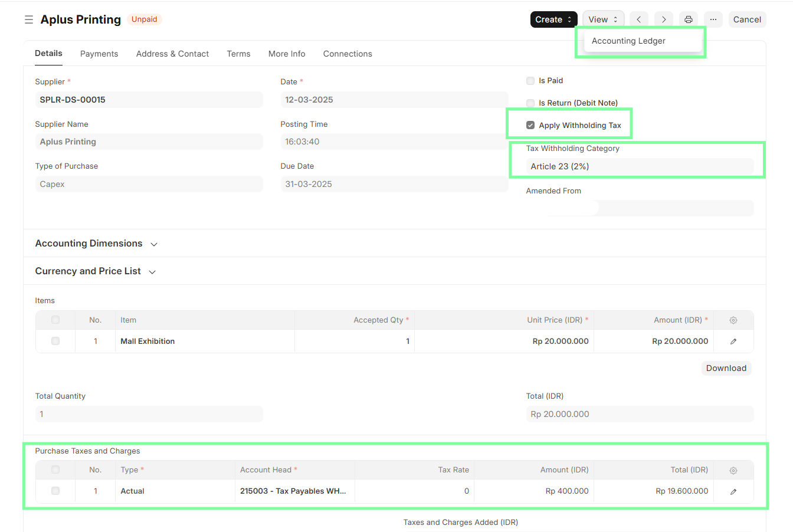
Task: Switch to the Payments tab
Action: pos(99,54)
